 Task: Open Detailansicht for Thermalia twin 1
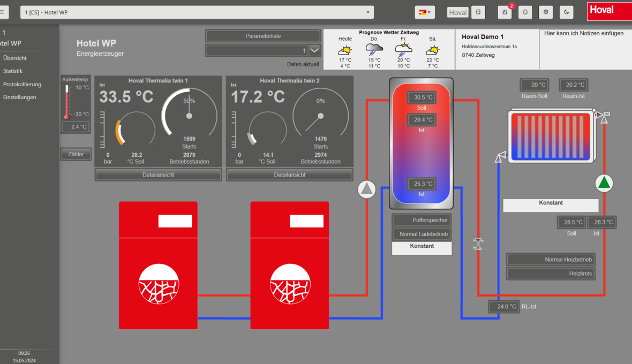click(x=158, y=175)
